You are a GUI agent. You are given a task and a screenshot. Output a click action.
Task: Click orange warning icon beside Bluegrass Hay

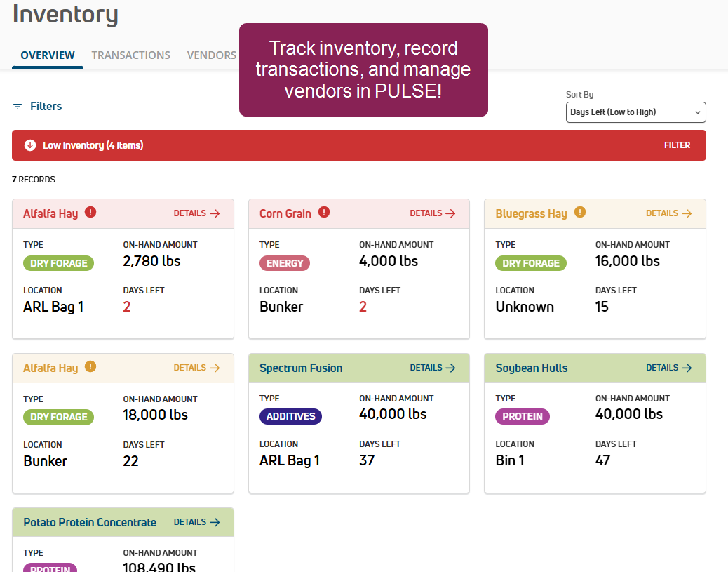click(x=579, y=212)
